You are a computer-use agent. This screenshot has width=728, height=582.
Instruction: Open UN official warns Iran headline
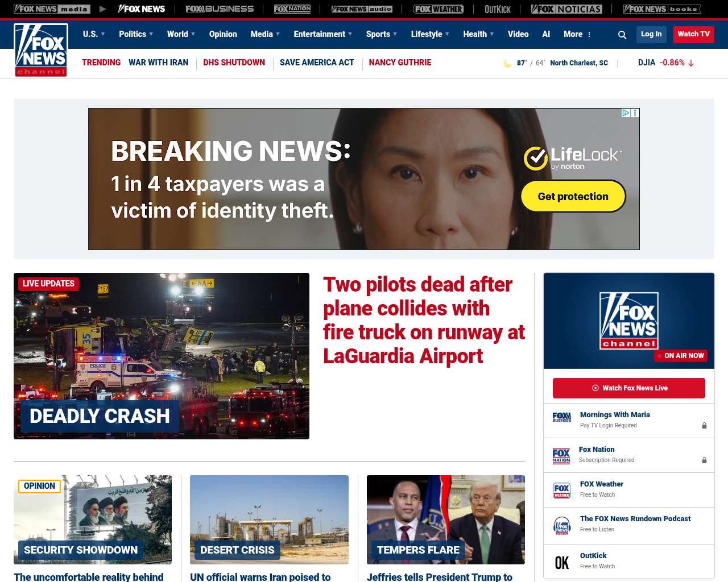260,576
